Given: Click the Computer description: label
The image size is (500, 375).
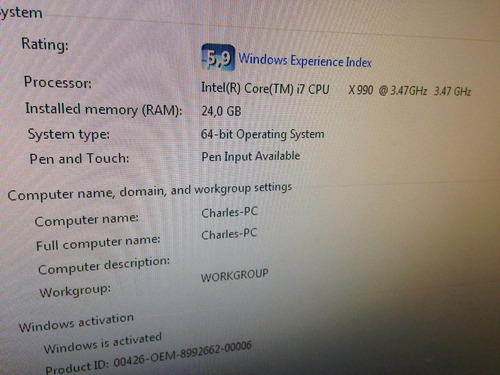Looking at the screenshot, I should pyautogui.click(x=104, y=266).
